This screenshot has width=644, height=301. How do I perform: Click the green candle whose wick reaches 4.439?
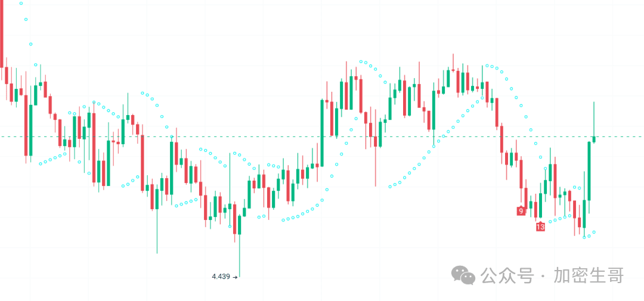[239, 224]
